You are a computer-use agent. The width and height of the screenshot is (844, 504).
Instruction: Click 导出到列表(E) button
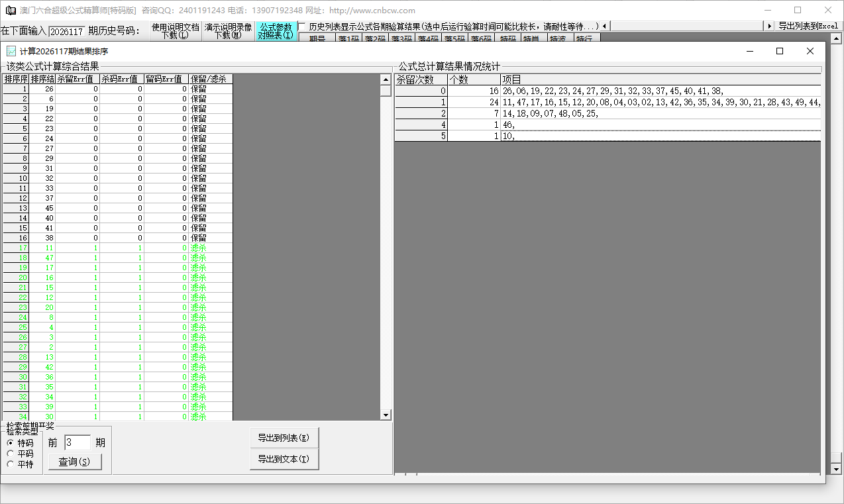pos(284,438)
